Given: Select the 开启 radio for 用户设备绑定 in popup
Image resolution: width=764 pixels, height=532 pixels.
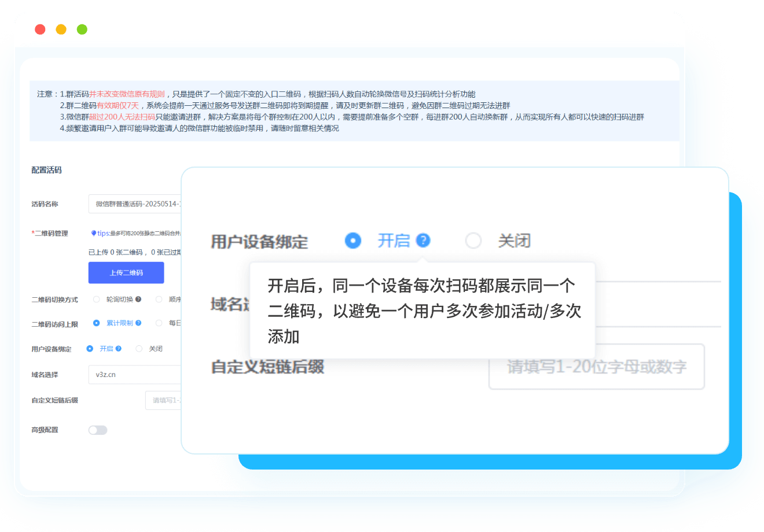Looking at the screenshot, I should pos(353,241).
